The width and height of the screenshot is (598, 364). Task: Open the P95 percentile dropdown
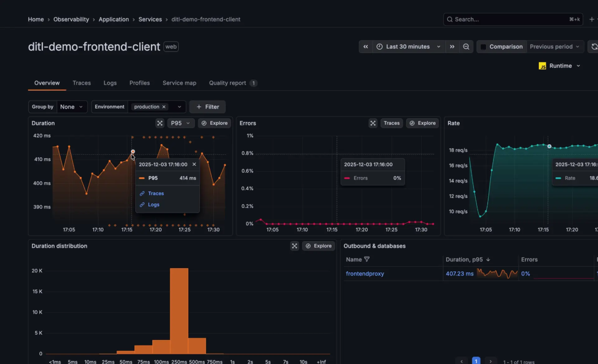pos(181,123)
